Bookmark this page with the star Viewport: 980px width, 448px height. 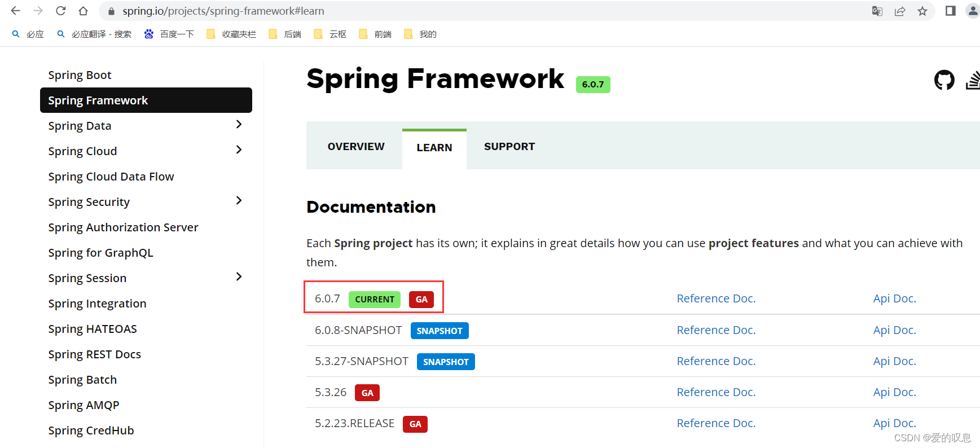[x=922, y=11]
